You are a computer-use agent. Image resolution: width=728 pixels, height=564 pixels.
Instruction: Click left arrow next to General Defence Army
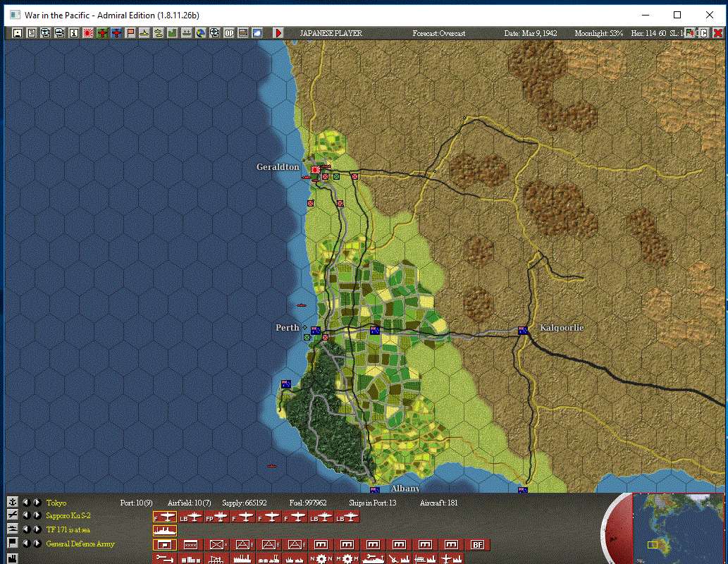[27, 543]
